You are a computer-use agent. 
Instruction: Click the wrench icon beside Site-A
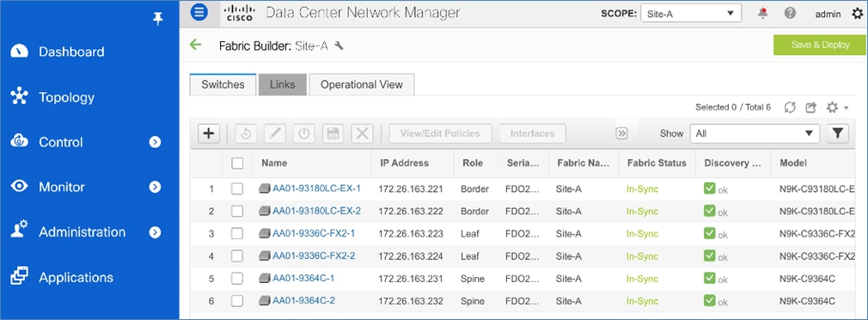tap(339, 46)
